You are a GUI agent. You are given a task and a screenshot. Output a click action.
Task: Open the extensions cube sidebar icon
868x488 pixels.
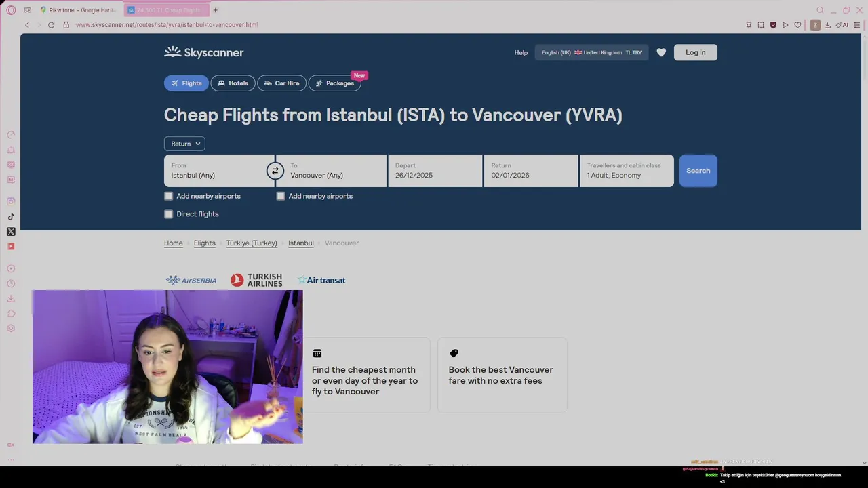11,313
